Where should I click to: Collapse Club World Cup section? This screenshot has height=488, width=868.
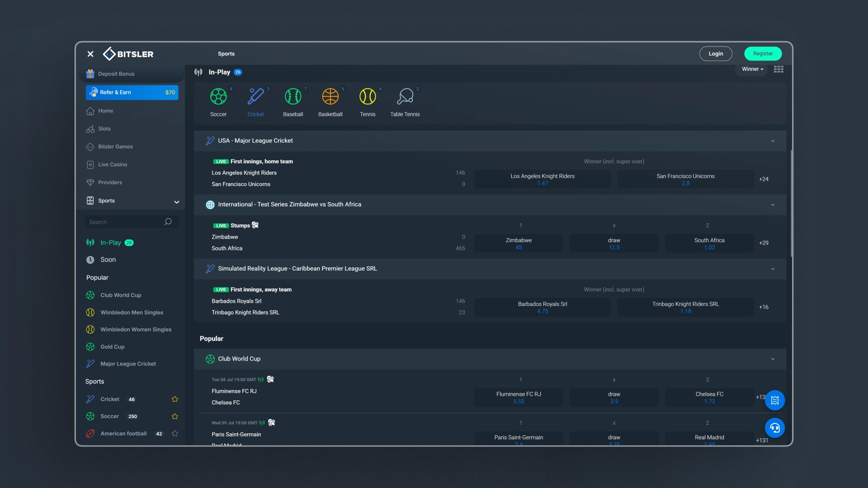click(773, 360)
